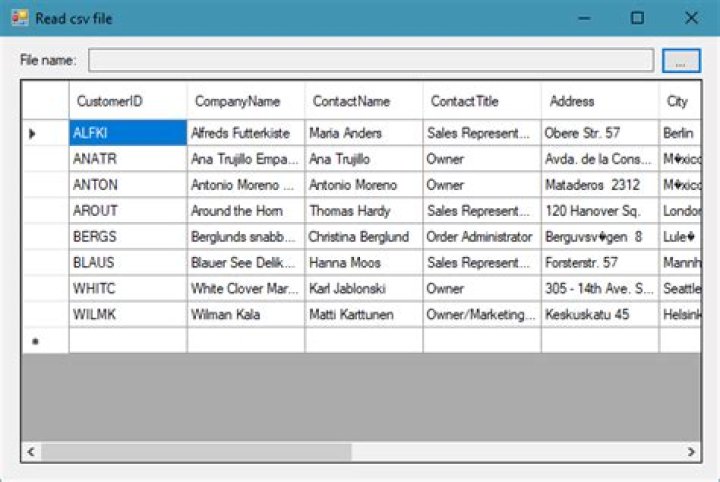Select the 305 - 14th Ave. S... cell
This screenshot has height=482, width=720.
click(600, 288)
